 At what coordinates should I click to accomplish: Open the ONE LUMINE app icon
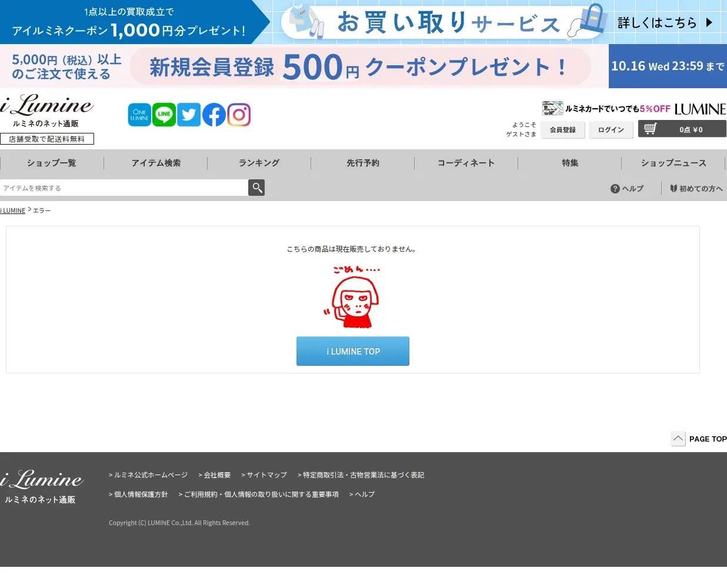click(x=139, y=115)
